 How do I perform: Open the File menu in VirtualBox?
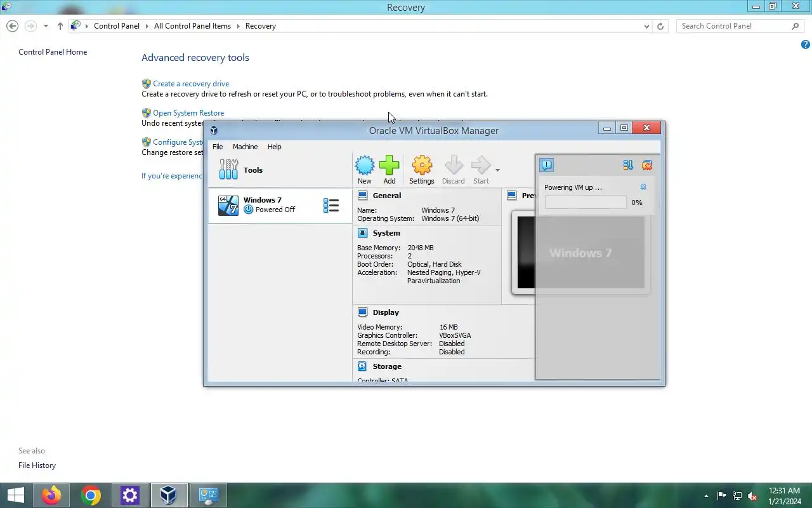coord(218,147)
